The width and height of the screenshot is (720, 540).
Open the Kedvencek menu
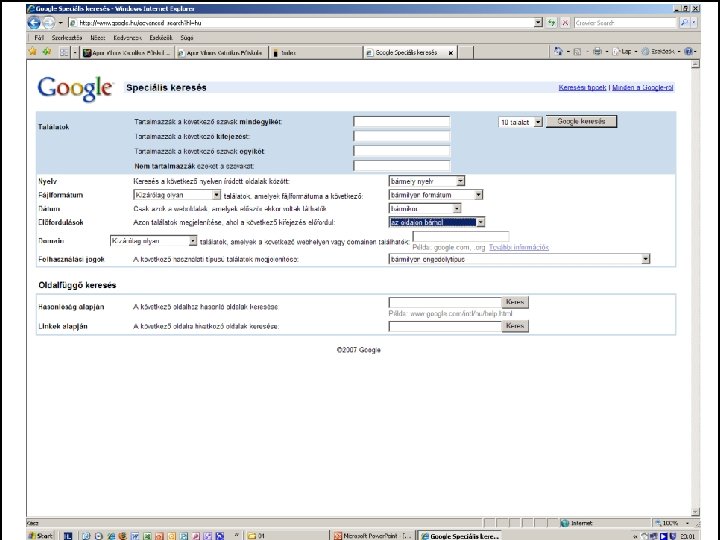point(127,38)
